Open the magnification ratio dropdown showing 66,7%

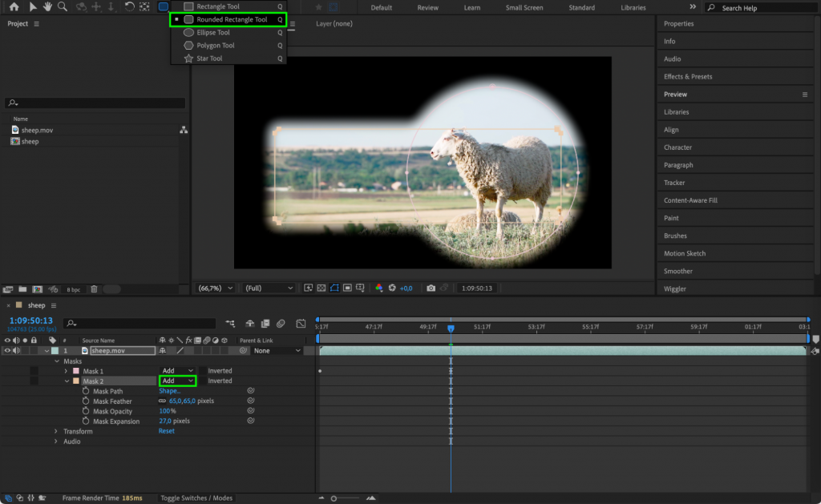click(x=215, y=288)
